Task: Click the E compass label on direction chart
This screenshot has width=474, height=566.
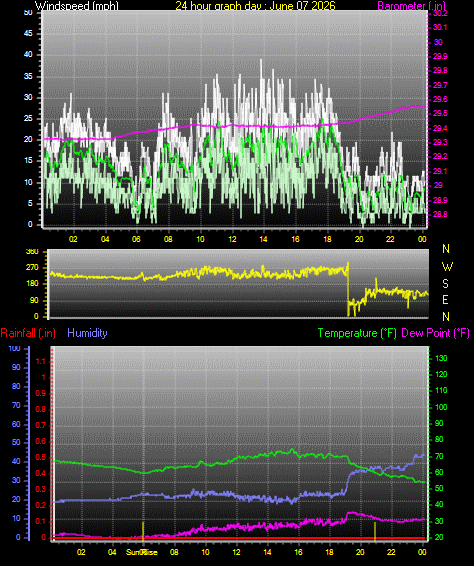Action: pyautogui.click(x=445, y=300)
